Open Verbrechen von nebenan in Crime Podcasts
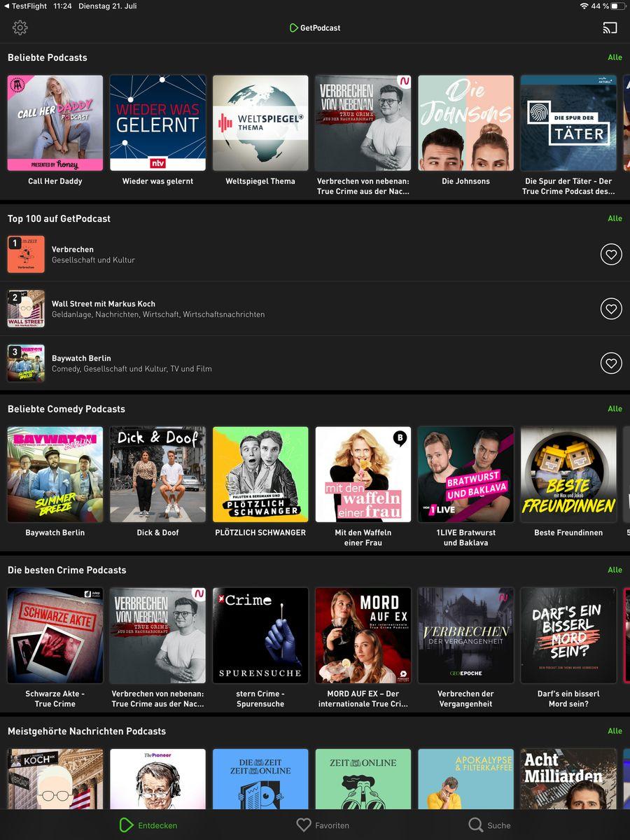The width and height of the screenshot is (630, 840). pos(158,636)
